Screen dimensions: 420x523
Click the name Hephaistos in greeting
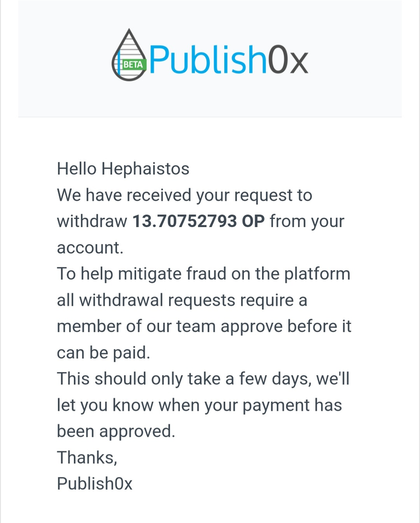(x=145, y=168)
